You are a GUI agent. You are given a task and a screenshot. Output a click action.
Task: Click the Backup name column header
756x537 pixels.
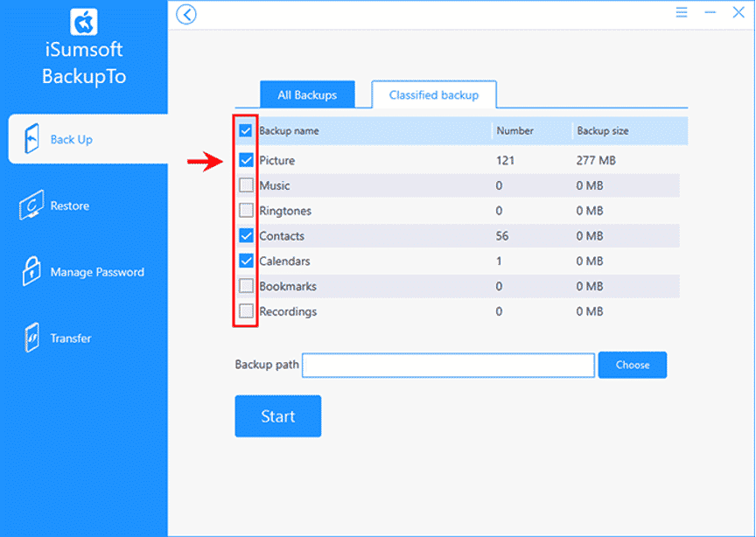click(289, 130)
